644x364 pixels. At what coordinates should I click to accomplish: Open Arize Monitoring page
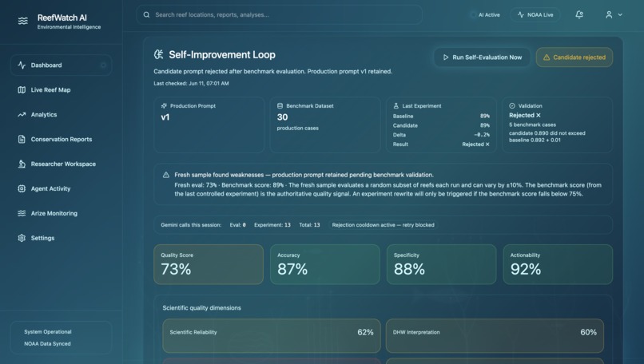62,213
